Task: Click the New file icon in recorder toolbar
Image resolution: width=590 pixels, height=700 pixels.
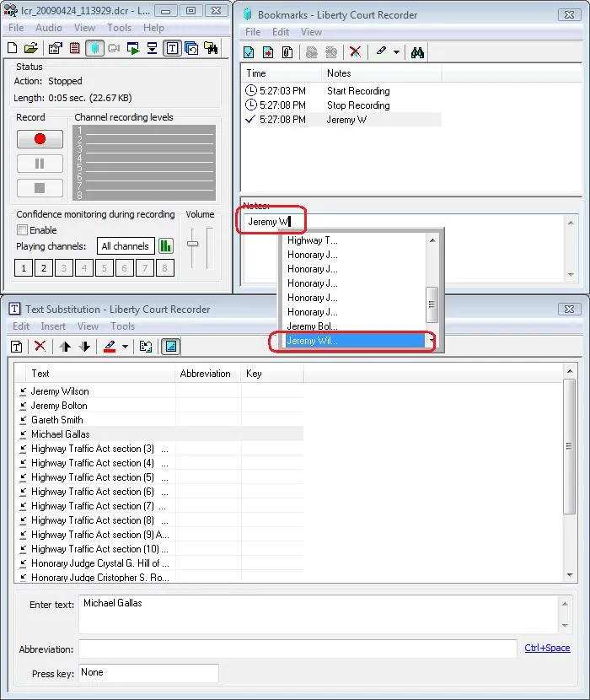Action: (x=13, y=48)
